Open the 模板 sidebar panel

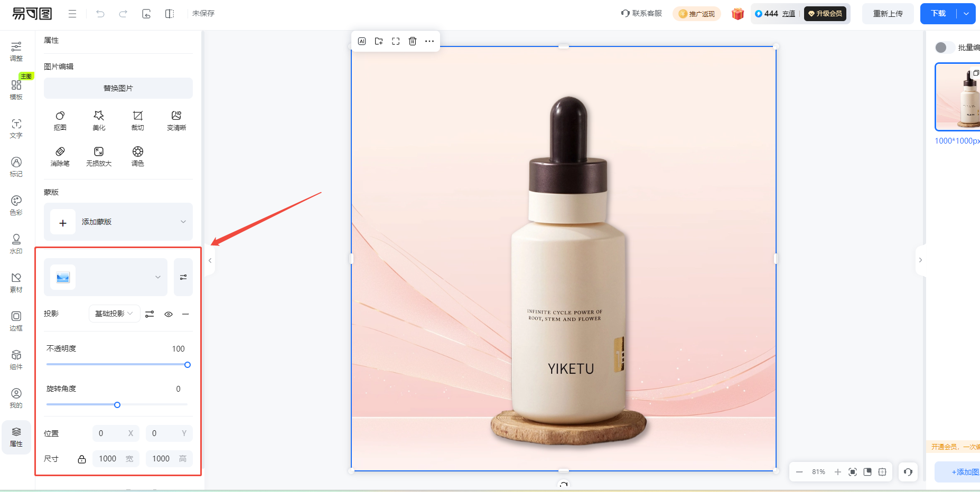(16, 90)
